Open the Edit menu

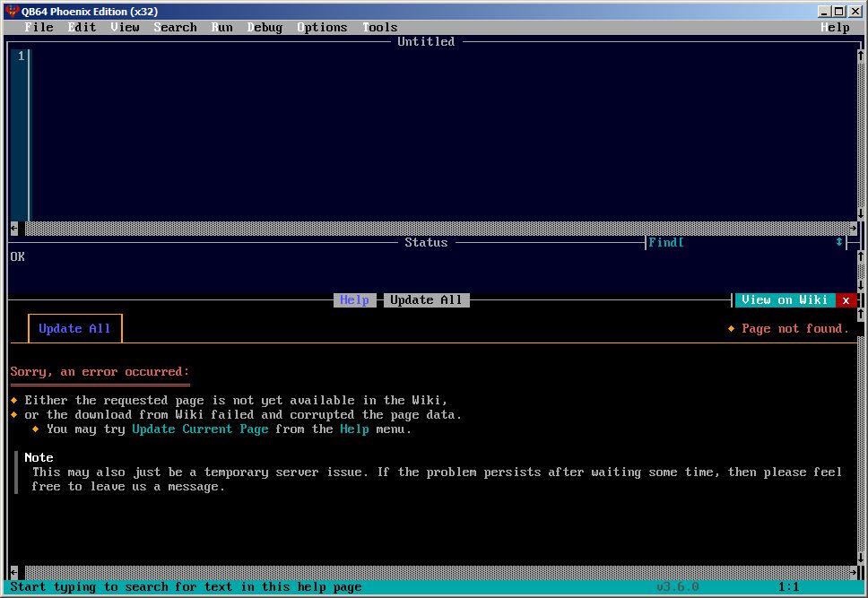pos(82,27)
